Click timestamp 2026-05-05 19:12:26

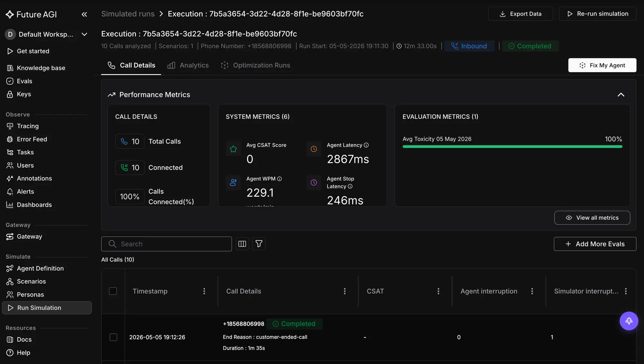tap(157, 337)
